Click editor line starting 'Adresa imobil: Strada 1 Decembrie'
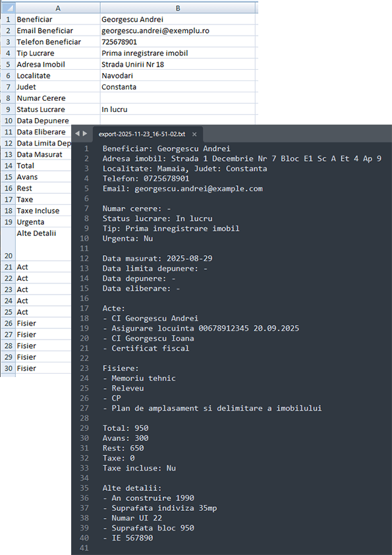 point(242,159)
